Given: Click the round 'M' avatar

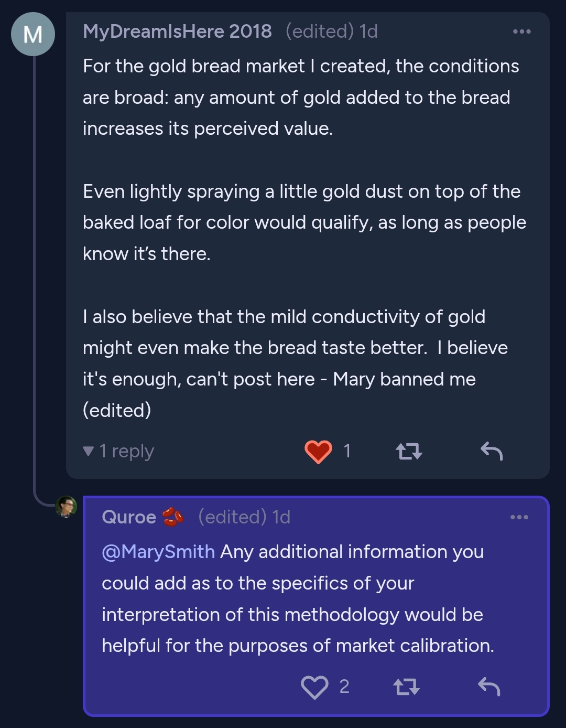Looking at the screenshot, I should [x=33, y=34].
